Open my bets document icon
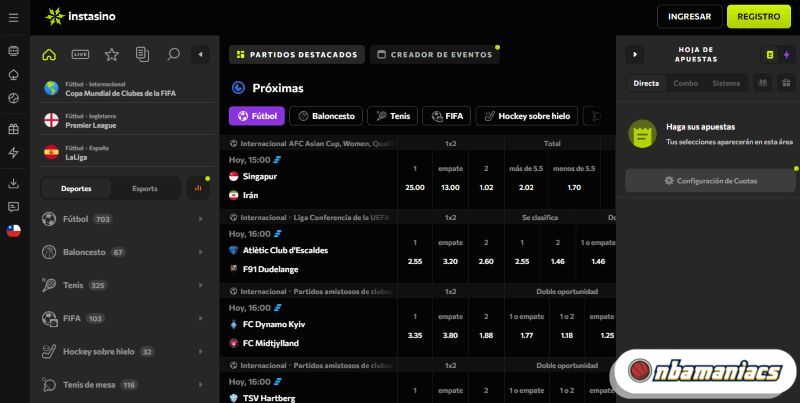The image size is (800, 403). (x=142, y=55)
